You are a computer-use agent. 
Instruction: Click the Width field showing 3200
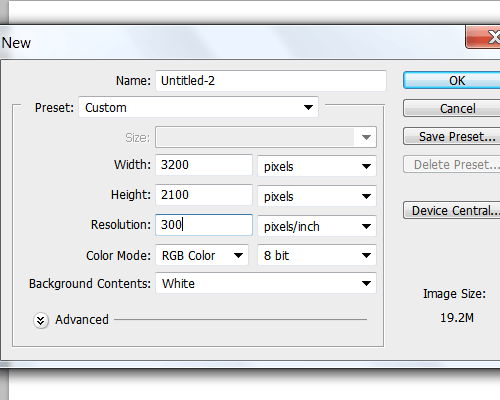click(204, 165)
